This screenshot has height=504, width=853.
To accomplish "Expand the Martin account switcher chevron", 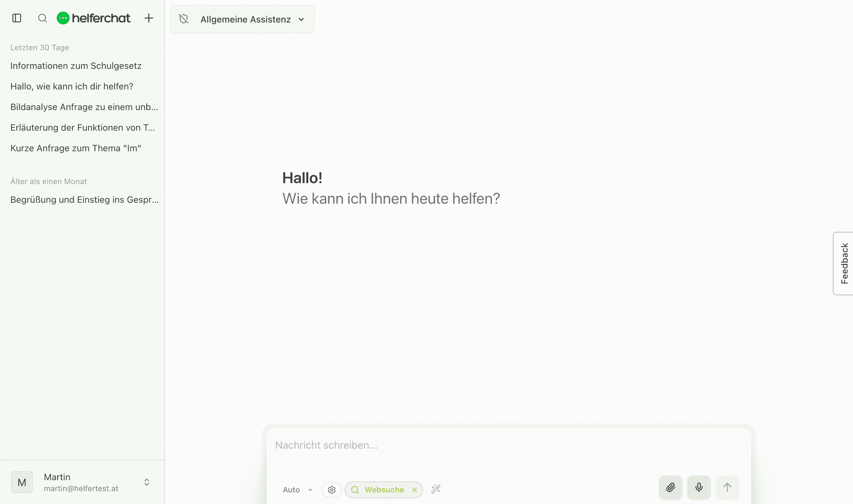I will [147, 482].
